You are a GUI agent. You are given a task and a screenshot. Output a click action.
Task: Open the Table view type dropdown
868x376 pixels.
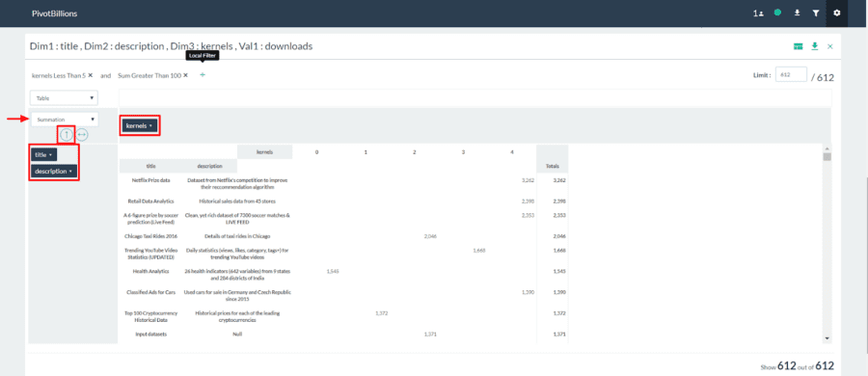tap(64, 98)
